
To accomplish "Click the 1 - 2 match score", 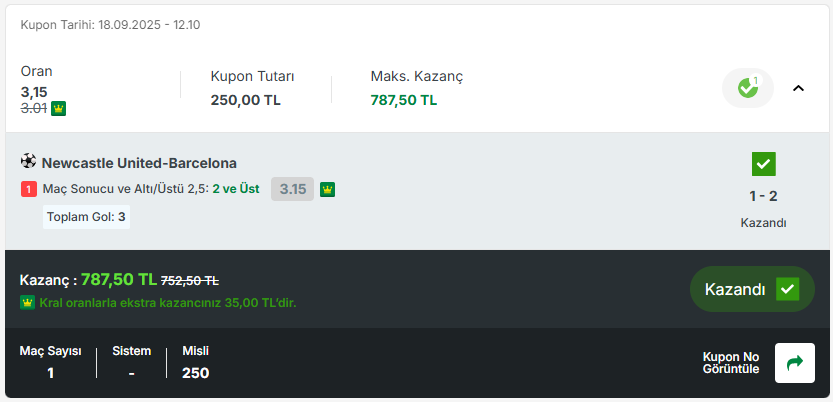I will coord(763,196).
